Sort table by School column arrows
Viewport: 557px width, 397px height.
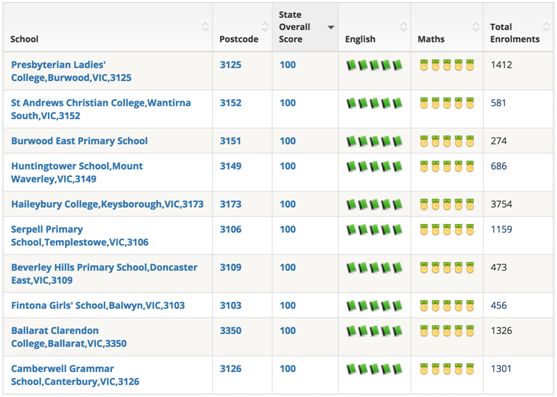(205, 27)
